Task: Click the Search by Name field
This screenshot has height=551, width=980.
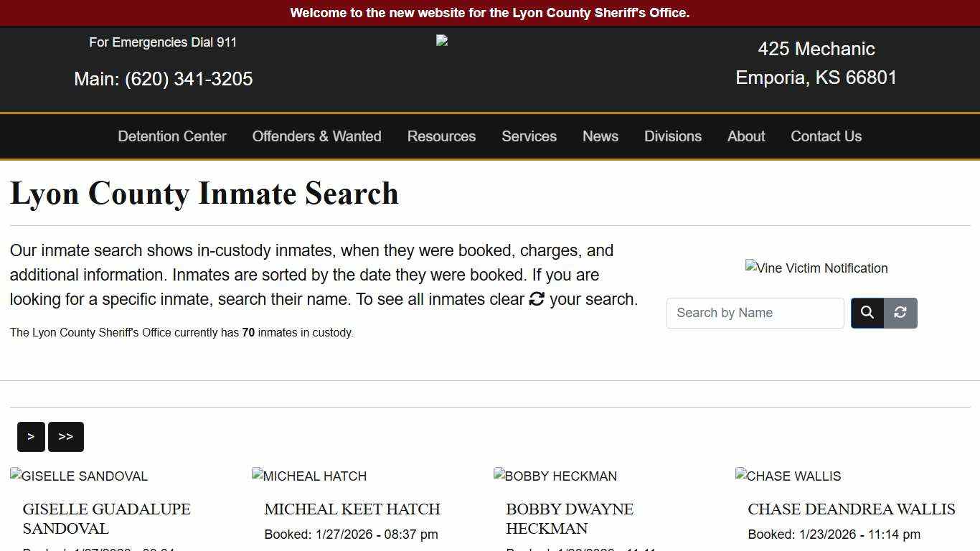Action: [x=755, y=313]
